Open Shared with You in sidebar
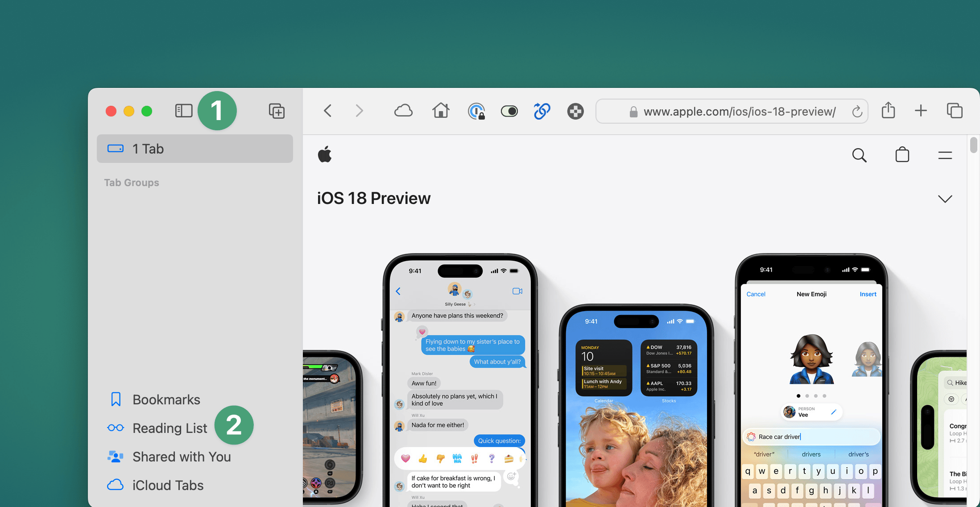This screenshot has width=980, height=507. point(169,457)
